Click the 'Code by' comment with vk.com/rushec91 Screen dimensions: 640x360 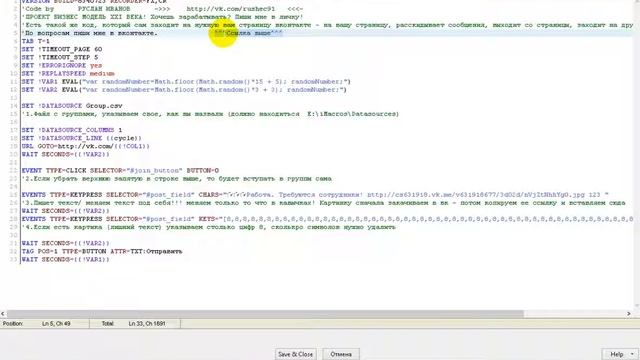[x=162, y=9]
